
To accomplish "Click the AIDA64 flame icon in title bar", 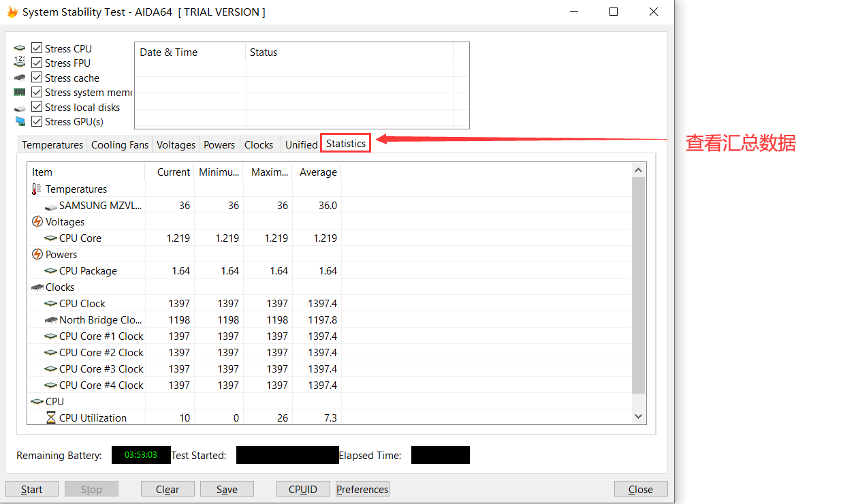I will (12, 12).
